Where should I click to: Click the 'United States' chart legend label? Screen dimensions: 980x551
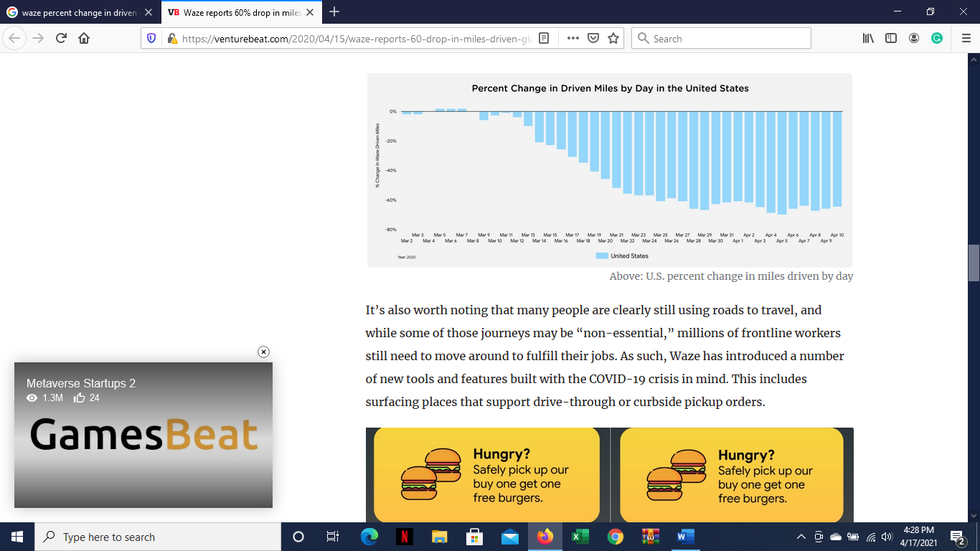[x=629, y=256]
